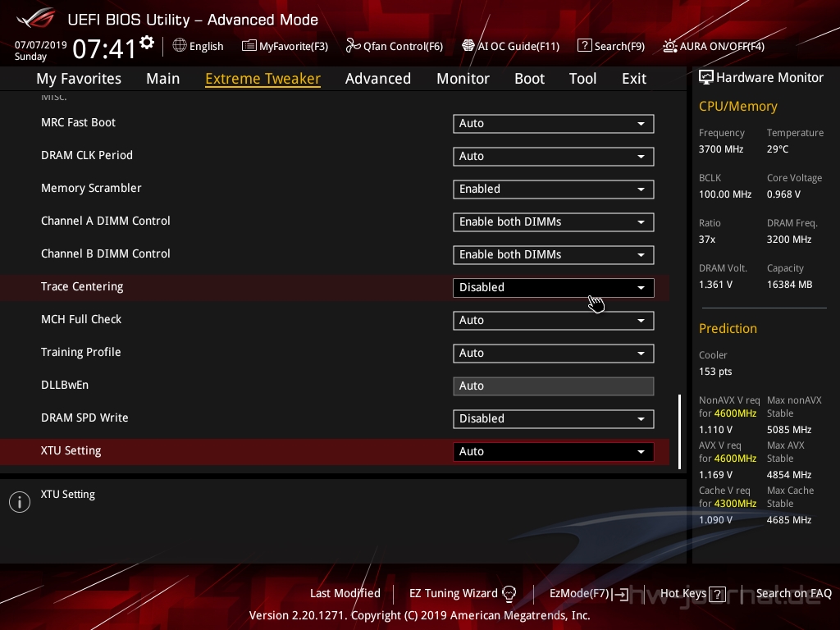Expand Memory Scrambler dropdown
This screenshot has height=630, width=840.
tap(554, 189)
